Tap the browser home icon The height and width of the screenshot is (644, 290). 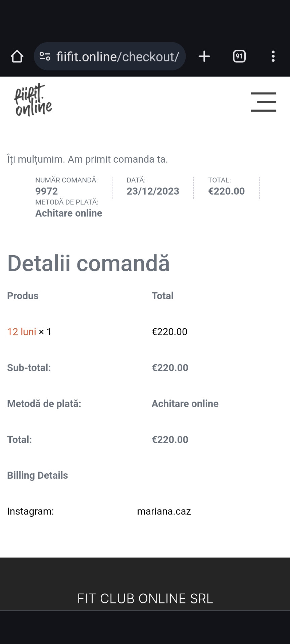17,56
